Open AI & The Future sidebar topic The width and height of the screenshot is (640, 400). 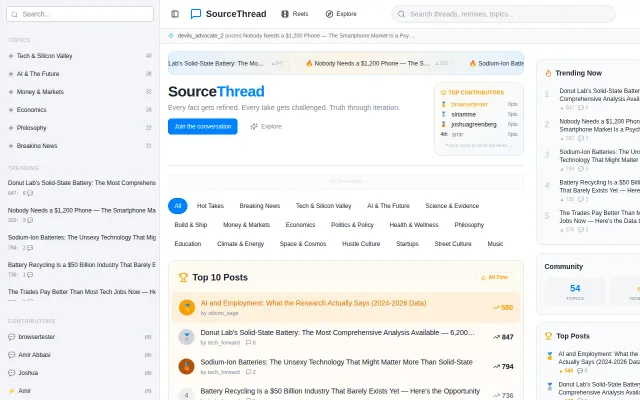(80, 73)
